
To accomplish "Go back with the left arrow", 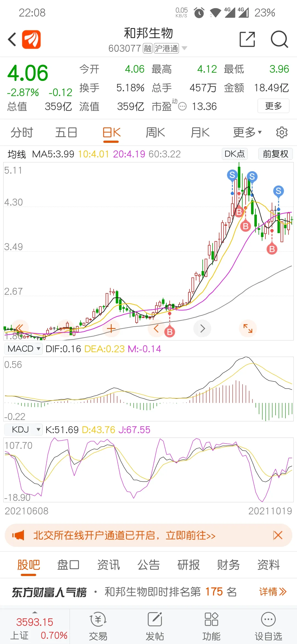I will [x=12, y=39].
